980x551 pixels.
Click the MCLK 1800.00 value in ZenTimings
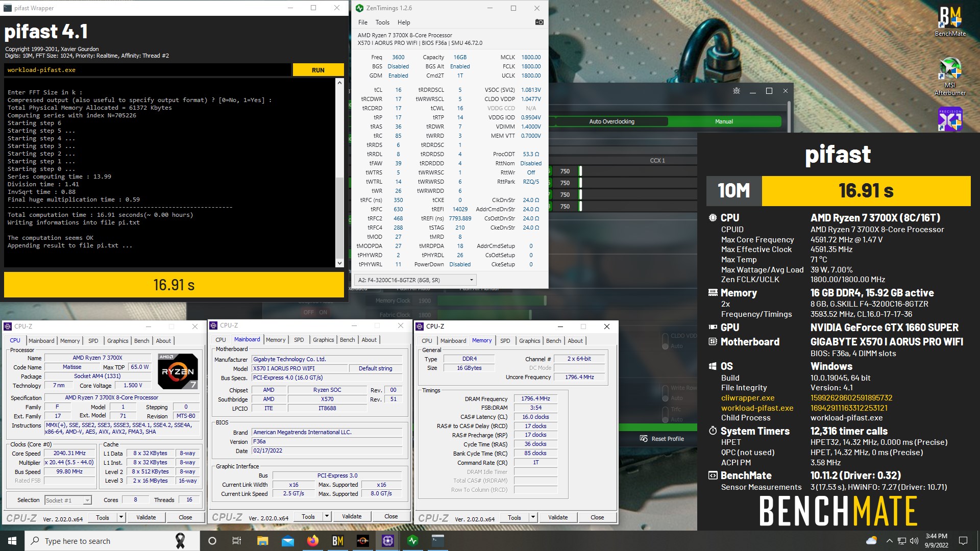click(x=531, y=57)
